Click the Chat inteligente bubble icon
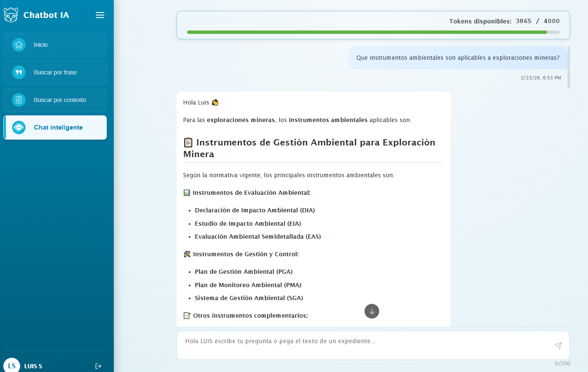588x372 pixels. coord(19,127)
